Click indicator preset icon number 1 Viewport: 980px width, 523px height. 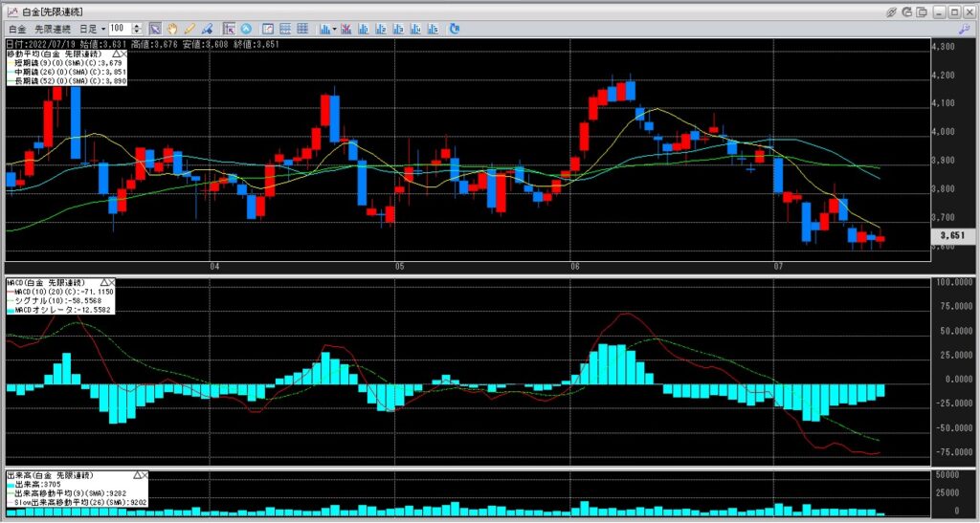(363, 29)
